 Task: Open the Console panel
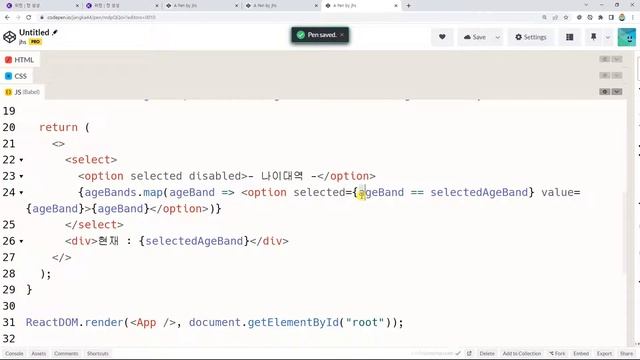(14, 353)
